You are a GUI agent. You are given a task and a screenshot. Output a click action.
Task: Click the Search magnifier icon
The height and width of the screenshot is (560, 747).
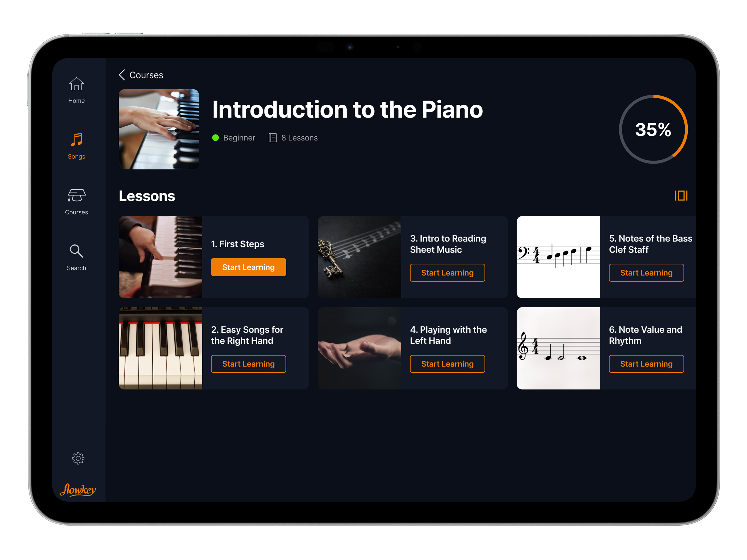tap(76, 251)
